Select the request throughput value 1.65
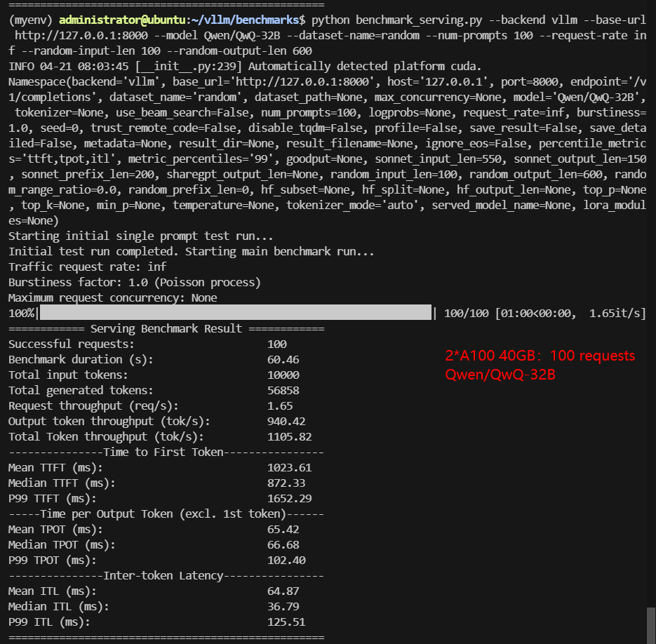 (280, 406)
